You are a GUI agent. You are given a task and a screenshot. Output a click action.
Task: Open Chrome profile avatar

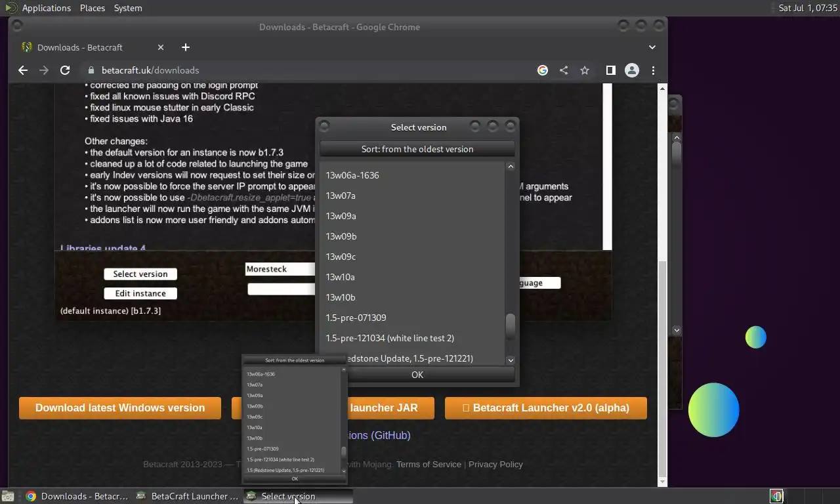coord(632,70)
